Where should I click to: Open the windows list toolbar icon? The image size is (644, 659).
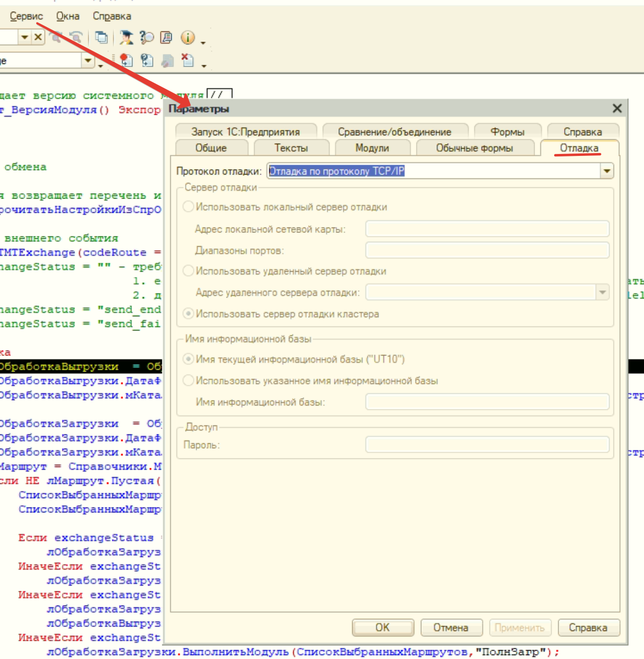(102, 37)
